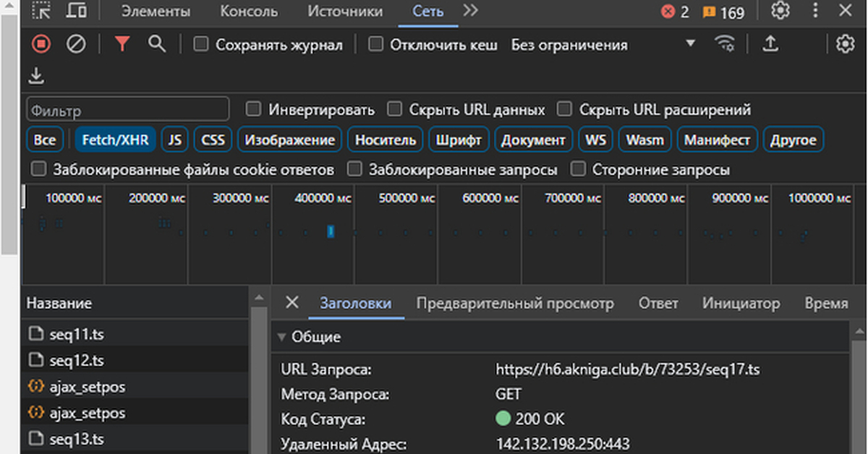Switch to the Консоль tab
The height and width of the screenshot is (454, 868).
click(x=249, y=12)
